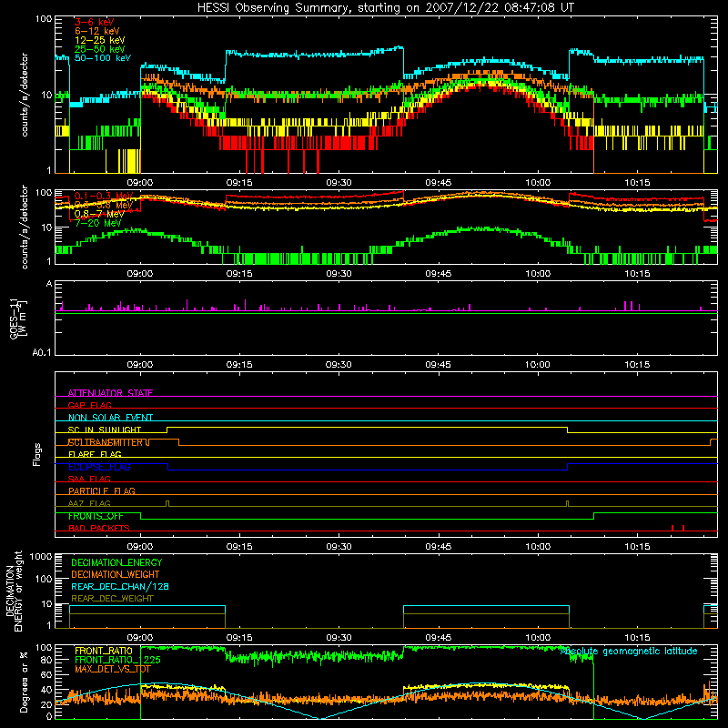Click the FRONTS_OFF flag label

pyautogui.click(x=96, y=516)
